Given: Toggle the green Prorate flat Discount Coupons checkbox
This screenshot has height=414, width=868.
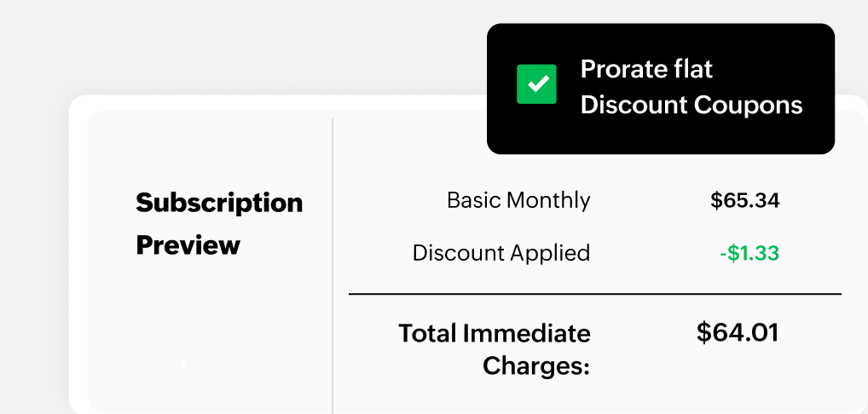Looking at the screenshot, I should tap(536, 84).
